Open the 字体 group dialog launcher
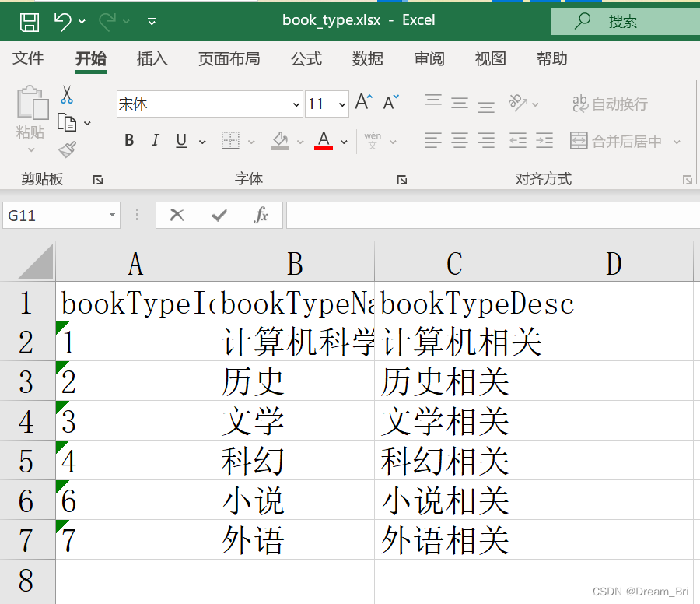This screenshot has width=700, height=604. [402, 179]
